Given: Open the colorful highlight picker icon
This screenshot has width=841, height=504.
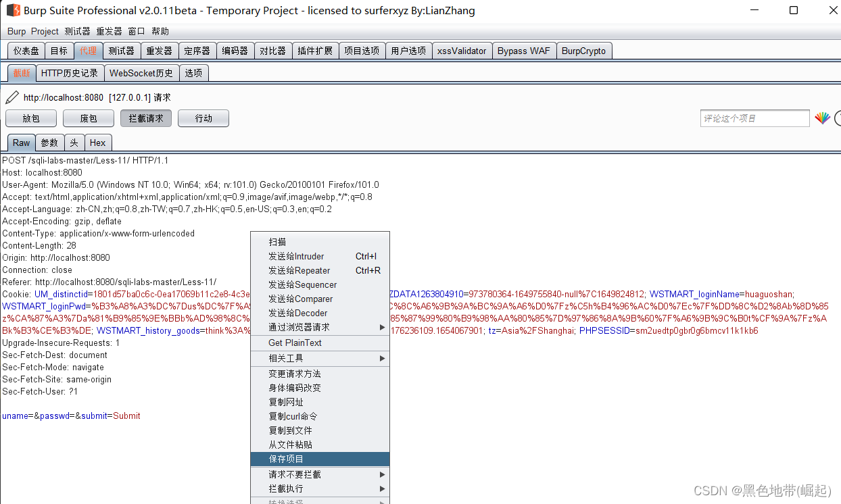Looking at the screenshot, I should pos(822,118).
